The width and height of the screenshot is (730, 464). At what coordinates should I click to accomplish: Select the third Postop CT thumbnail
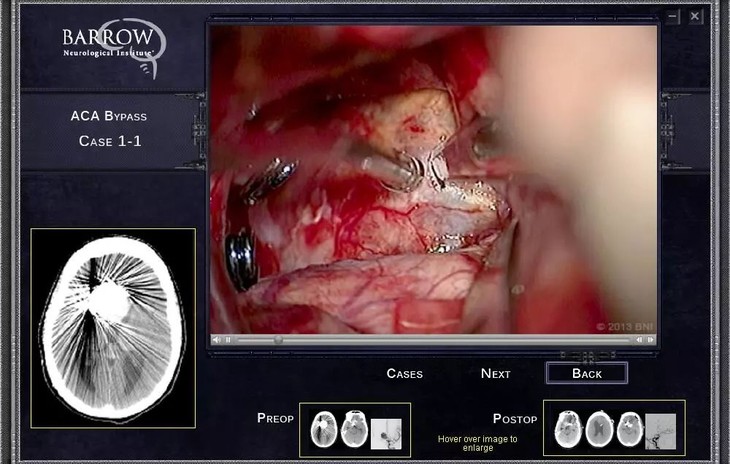tap(629, 429)
